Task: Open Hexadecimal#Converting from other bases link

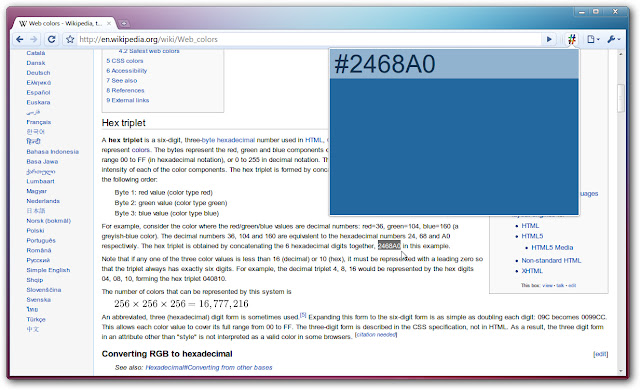Action: (209, 368)
